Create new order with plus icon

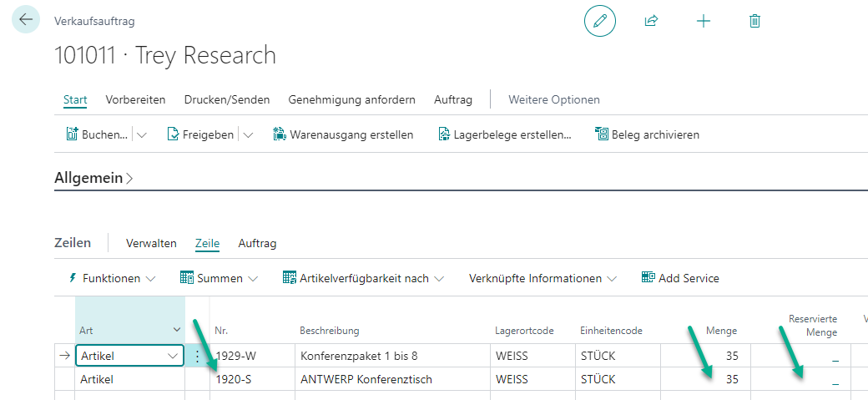point(703,22)
